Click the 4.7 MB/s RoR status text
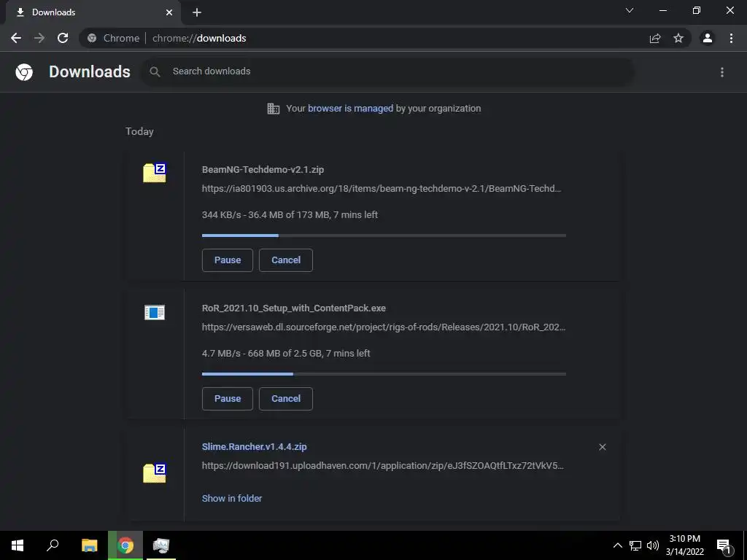This screenshot has width=747, height=560. (286, 354)
